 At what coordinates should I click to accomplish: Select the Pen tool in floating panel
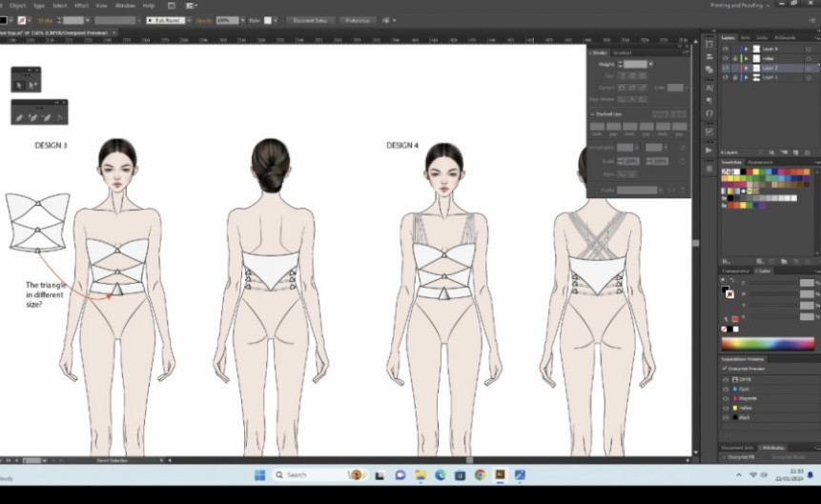click(20, 117)
